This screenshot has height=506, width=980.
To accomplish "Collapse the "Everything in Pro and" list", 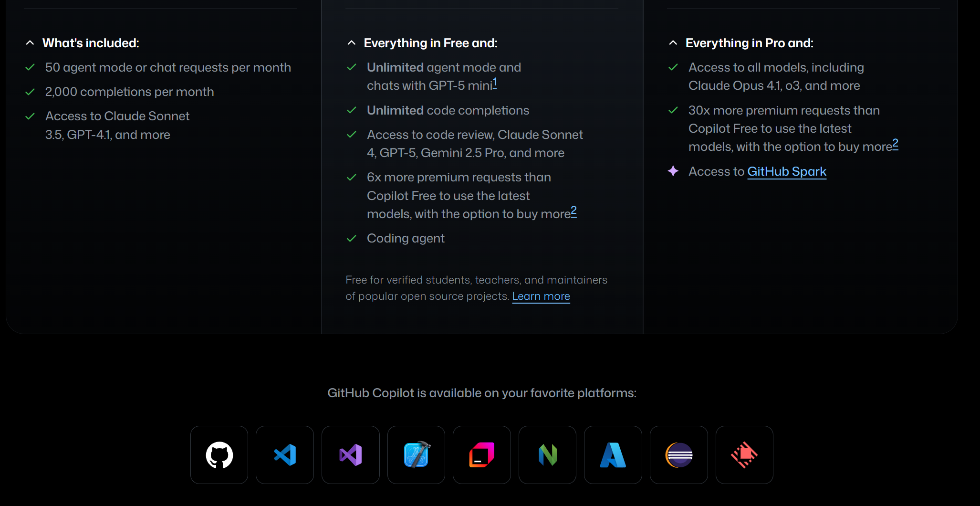I will [673, 43].
